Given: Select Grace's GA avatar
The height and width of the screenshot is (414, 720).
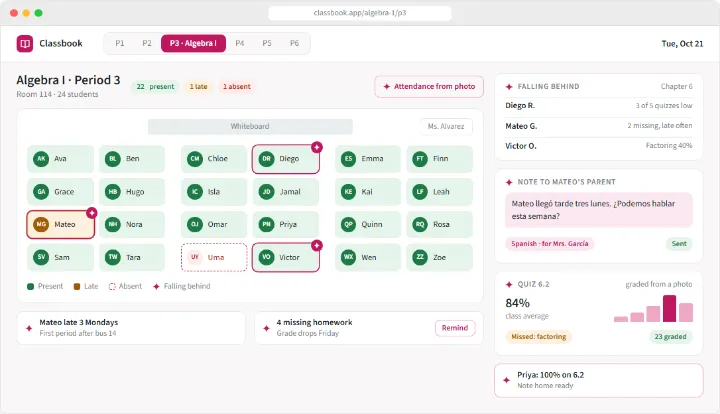Looking at the screenshot, I should coord(41,192).
